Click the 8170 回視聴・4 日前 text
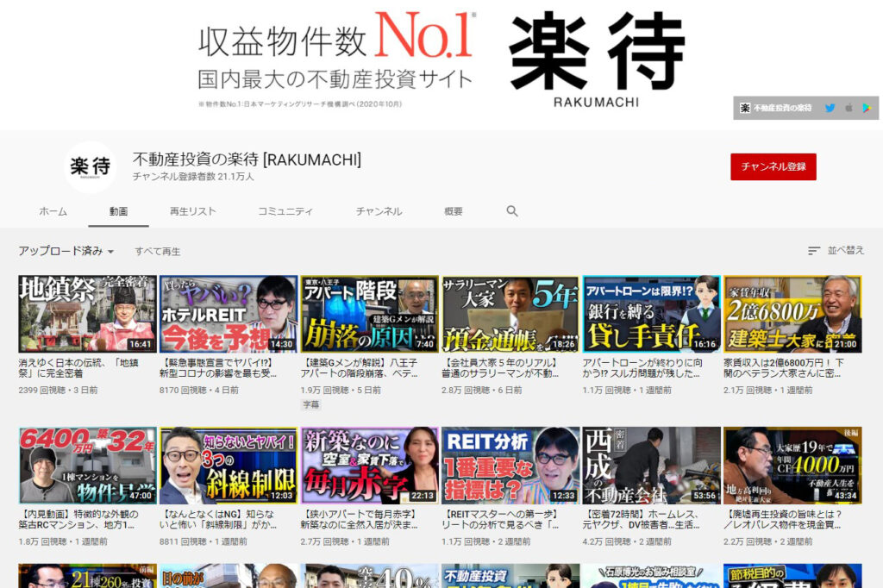Screen dimensions: 883x588 click(x=199, y=390)
